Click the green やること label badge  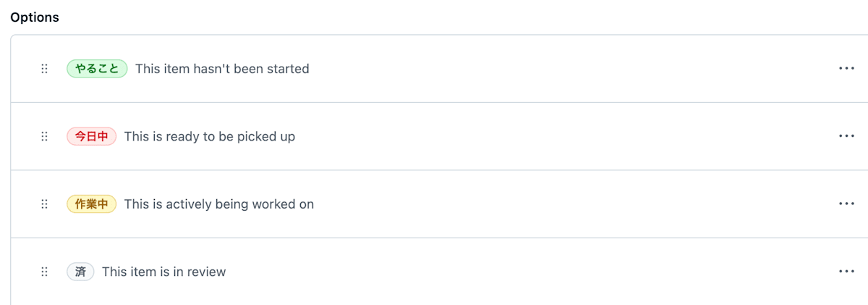point(97,69)
